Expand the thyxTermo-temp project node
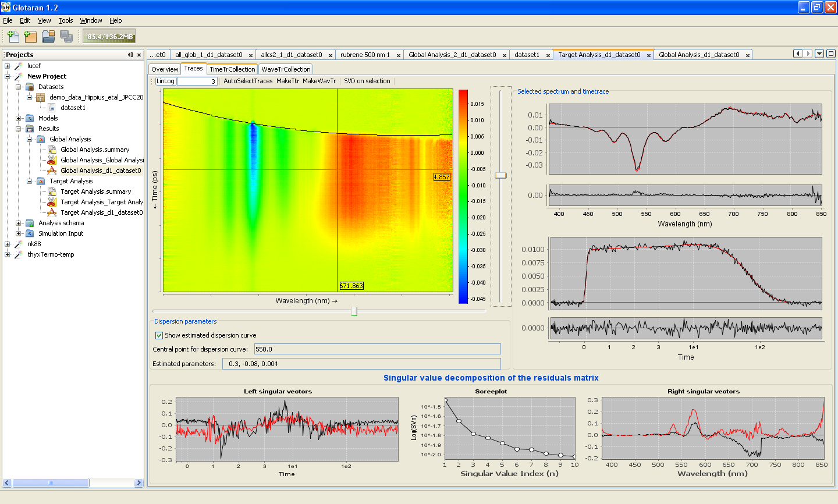Screen dimensions: 838x504 click(8, 254)
